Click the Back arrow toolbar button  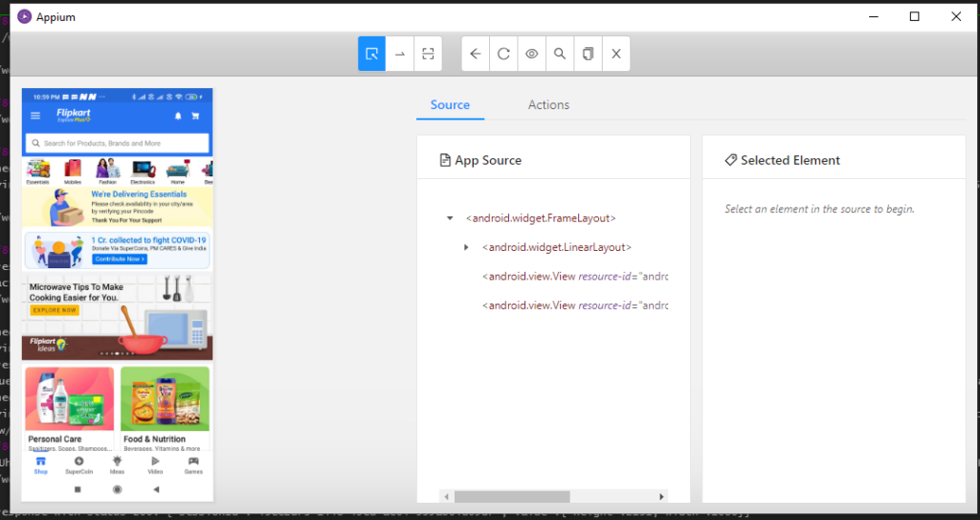tap(475, 54)
